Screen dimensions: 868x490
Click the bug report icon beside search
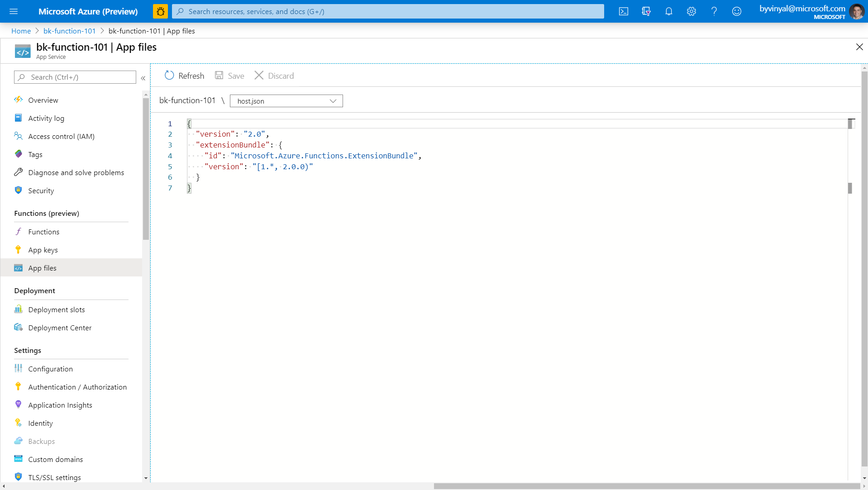point(161,11)
